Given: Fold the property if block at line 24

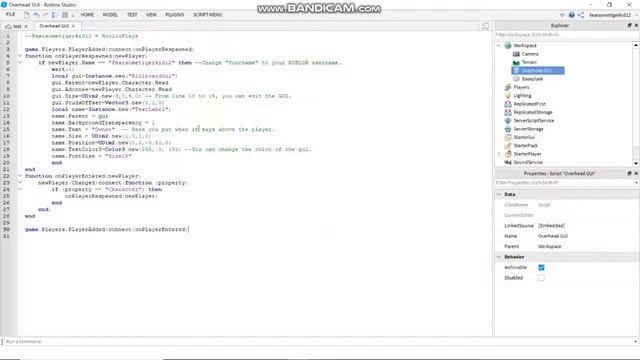Looking at the screenshot, I should [20, 189].
